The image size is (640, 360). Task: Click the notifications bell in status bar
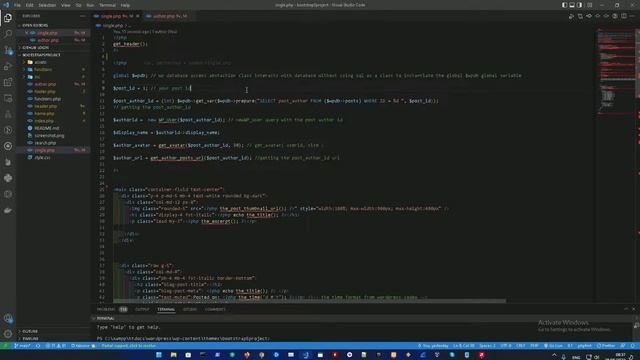[x=633, y=346]
